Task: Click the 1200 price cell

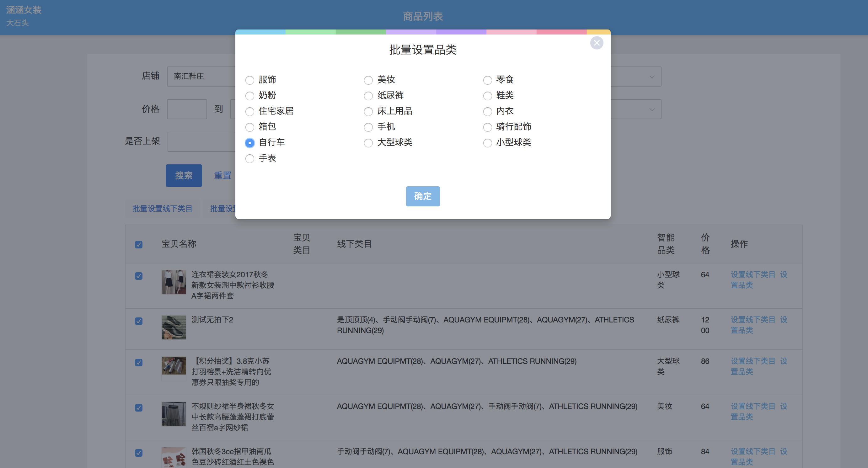Action: 705,325
